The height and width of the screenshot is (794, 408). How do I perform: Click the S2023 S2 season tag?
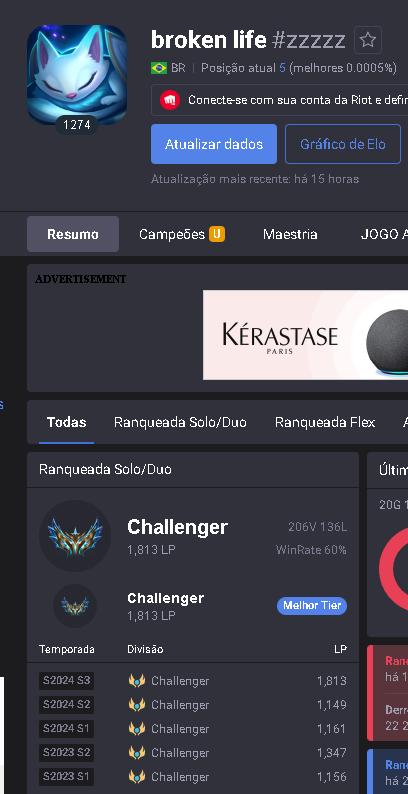click(66, 753)
